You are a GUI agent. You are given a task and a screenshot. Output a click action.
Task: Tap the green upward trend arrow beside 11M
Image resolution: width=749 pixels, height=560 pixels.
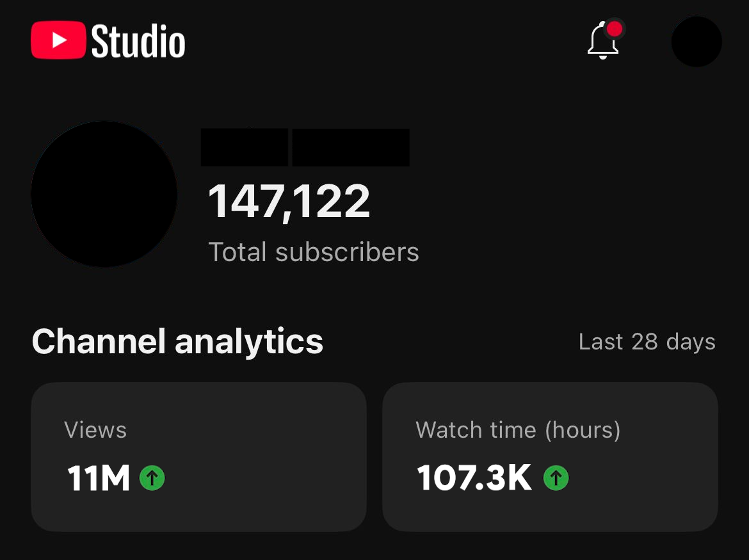coord(152,477)
